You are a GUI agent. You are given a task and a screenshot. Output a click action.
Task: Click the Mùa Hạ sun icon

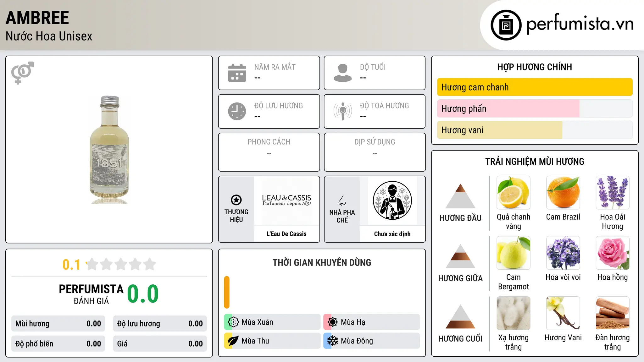pos(333,322)
